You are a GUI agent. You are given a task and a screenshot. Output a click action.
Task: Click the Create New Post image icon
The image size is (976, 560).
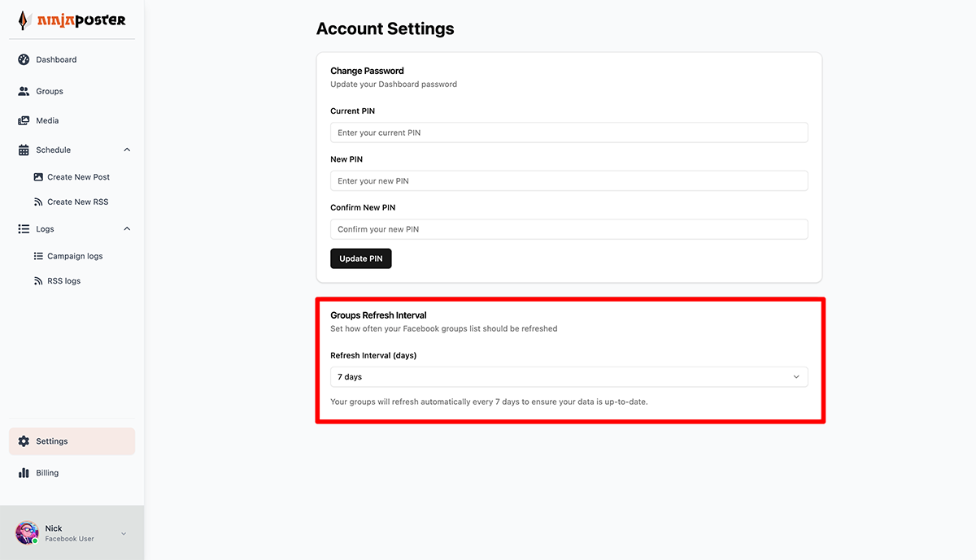click(x=38, y=176)
